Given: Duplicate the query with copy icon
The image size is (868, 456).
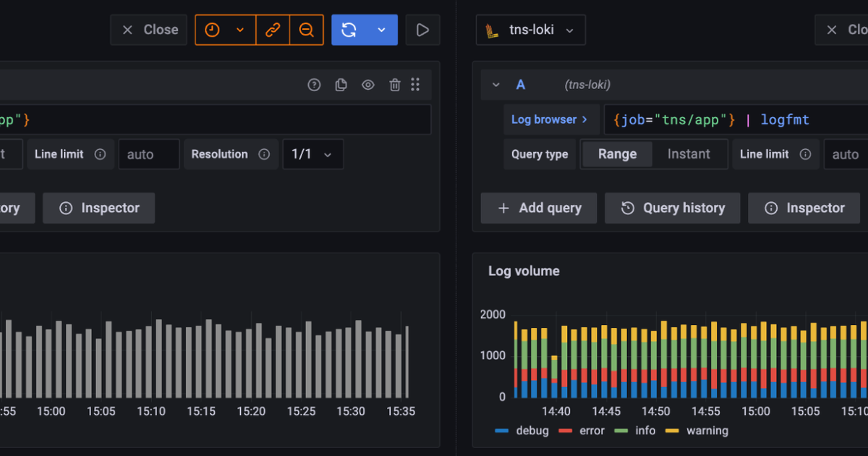Looking at the screenshot, I should [341, 85].
